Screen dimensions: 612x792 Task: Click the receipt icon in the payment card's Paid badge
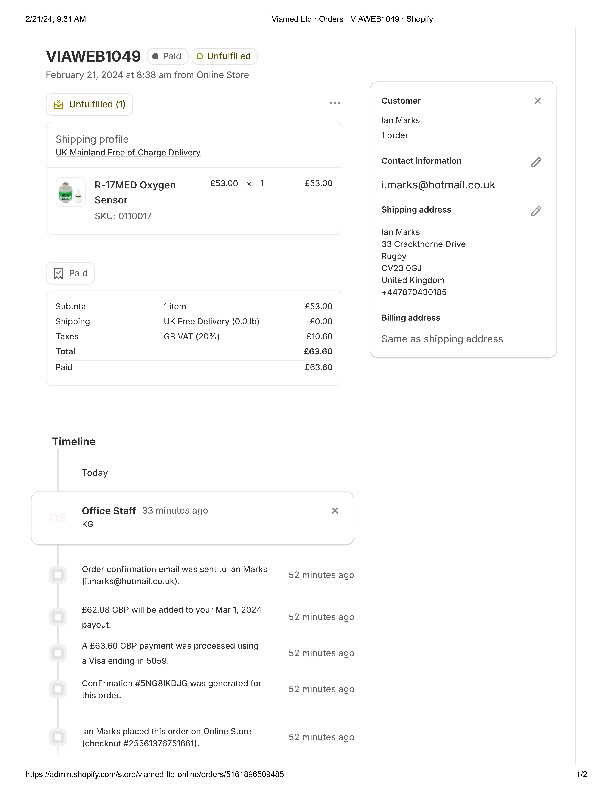click(x=59, y=273)
